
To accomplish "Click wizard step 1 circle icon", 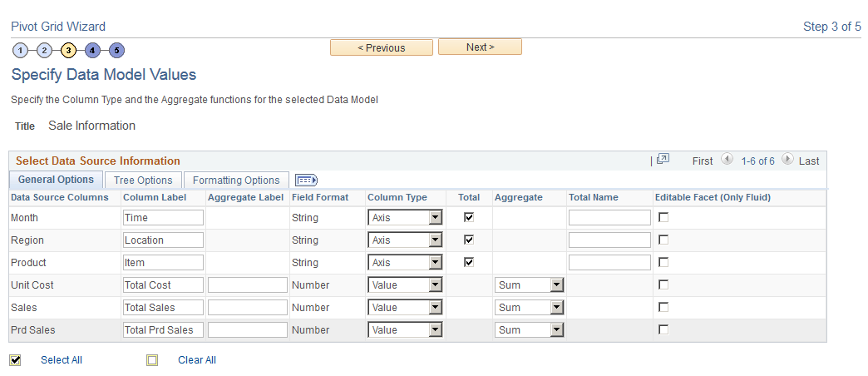I will (20, 51).
